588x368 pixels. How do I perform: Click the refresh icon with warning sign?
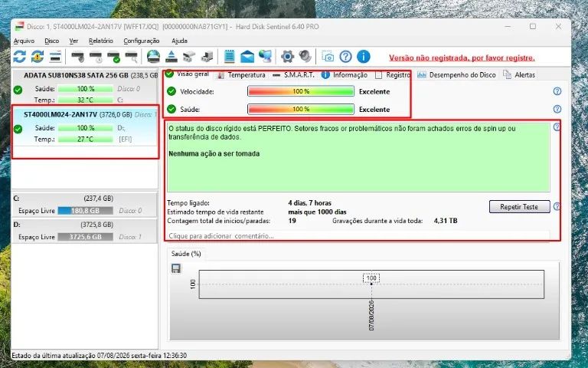37,57
